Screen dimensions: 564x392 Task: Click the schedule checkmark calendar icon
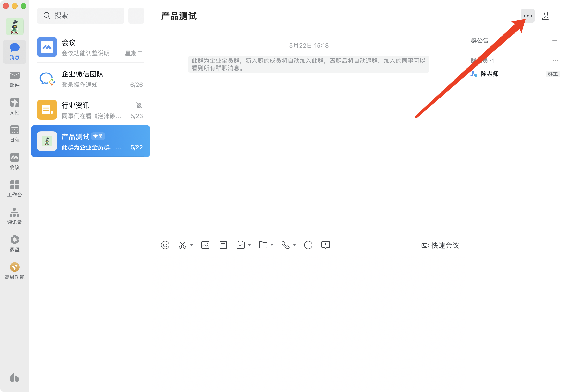pos(241,245)
